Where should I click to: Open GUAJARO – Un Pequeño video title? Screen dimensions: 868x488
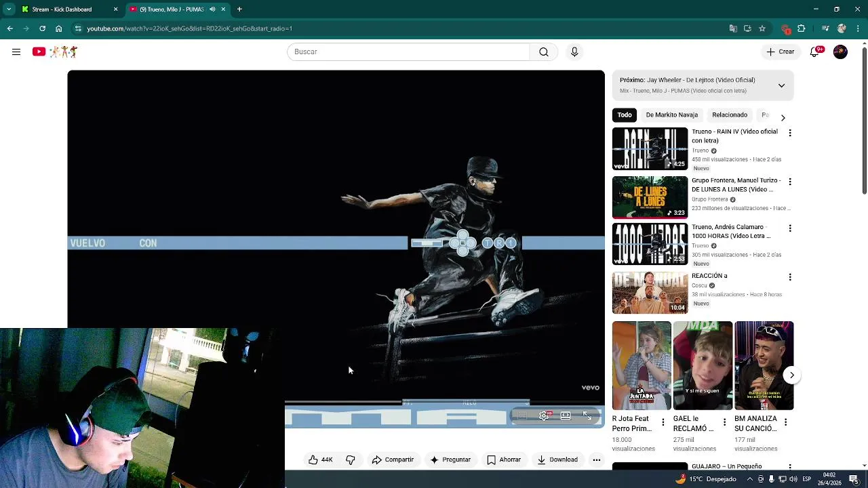pos(726,466)
